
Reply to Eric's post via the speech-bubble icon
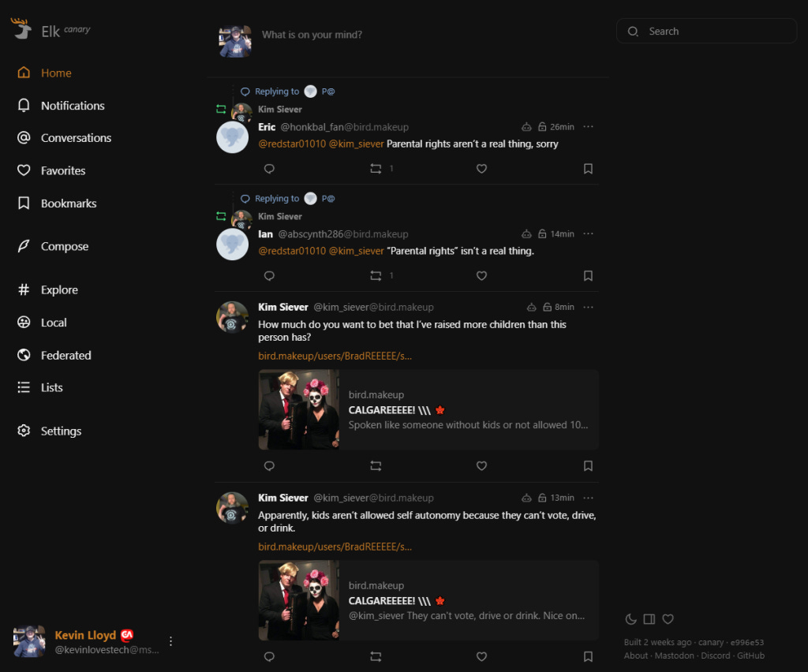click(269, 168)
